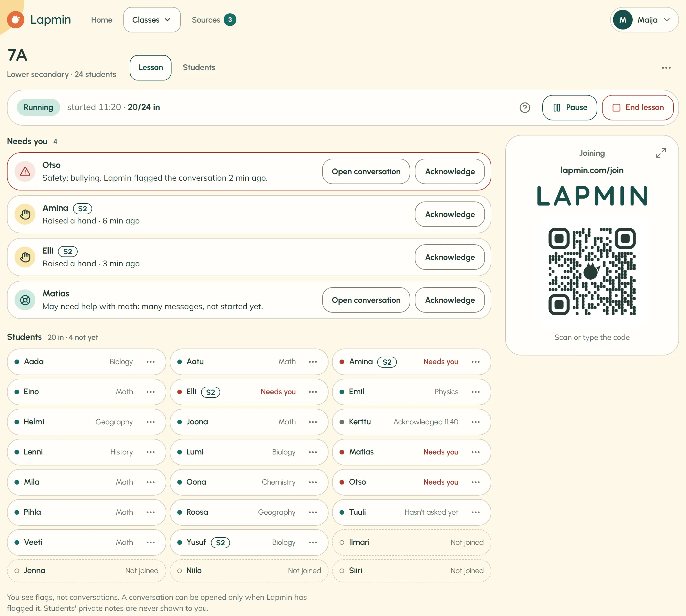The width and height of the screenshot is (686, 616).
Task: Open the options menu for Tuuli
Action: click(476, 512)
